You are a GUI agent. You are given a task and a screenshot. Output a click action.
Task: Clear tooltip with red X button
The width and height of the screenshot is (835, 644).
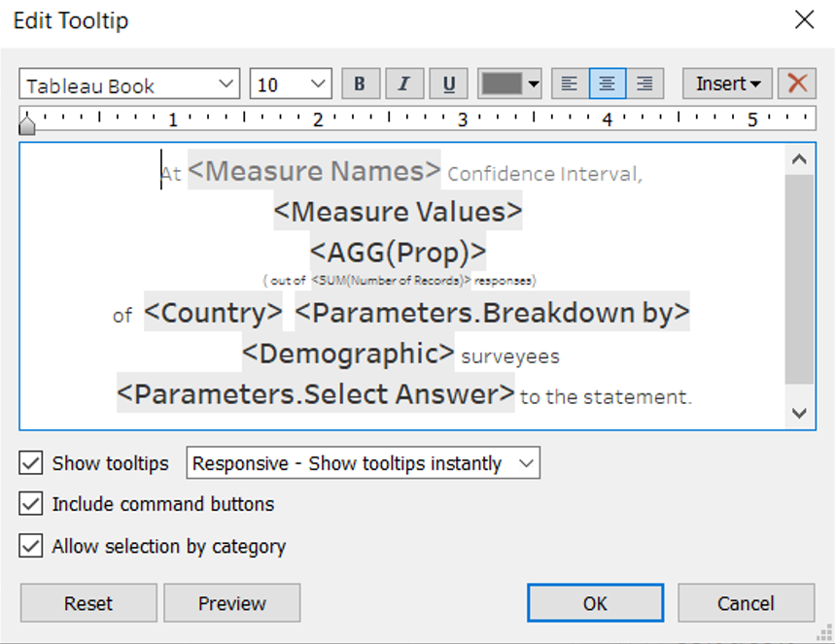797,85
